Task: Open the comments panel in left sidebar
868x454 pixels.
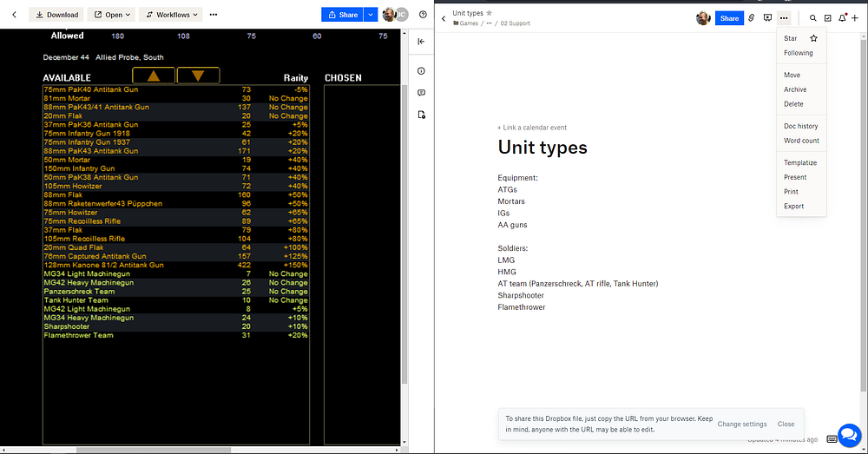Action: [x=421, y=93]
